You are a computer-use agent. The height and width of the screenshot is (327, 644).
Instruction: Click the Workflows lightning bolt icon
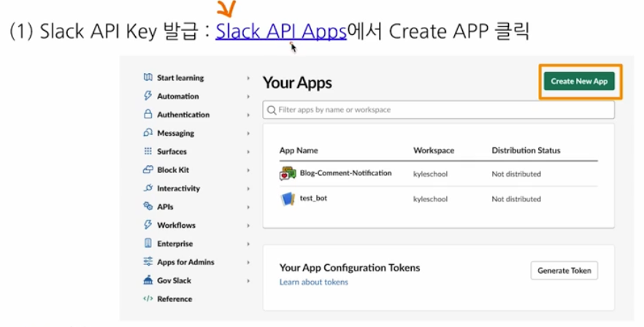point(147,225)
